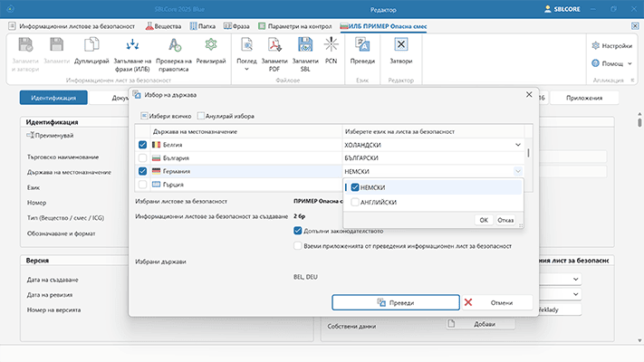Click the Дуплицирай duplicate icon

coord(91,44)
